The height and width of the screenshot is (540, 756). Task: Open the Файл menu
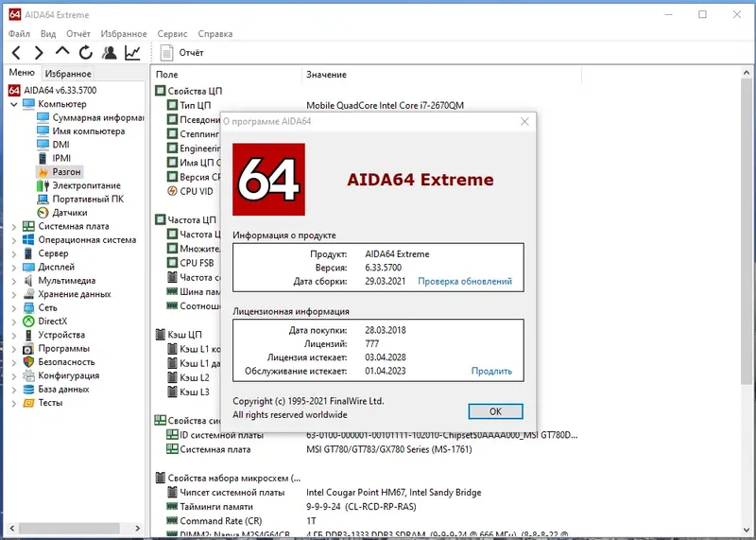pyautogui.click(x=19, y=34)
